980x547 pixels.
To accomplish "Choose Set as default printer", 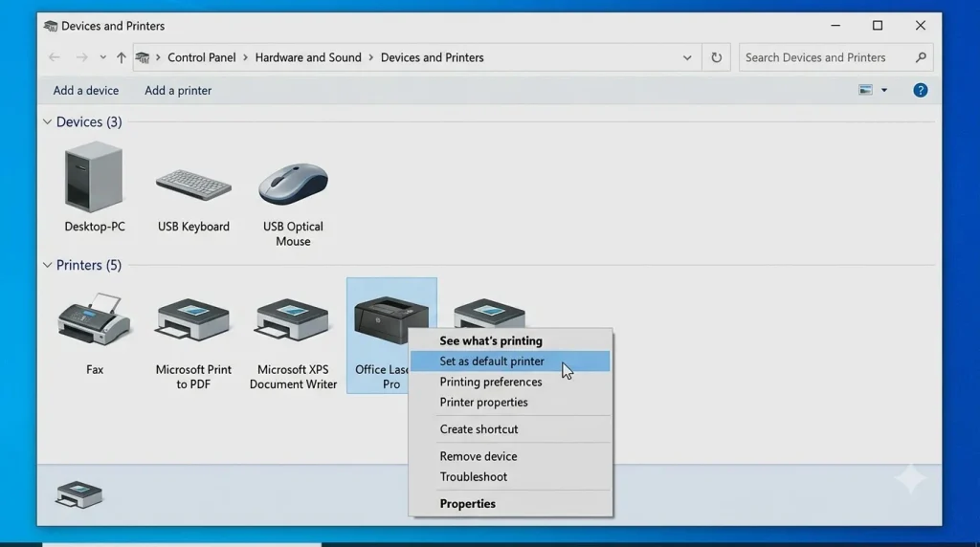I will pos(510,361).
